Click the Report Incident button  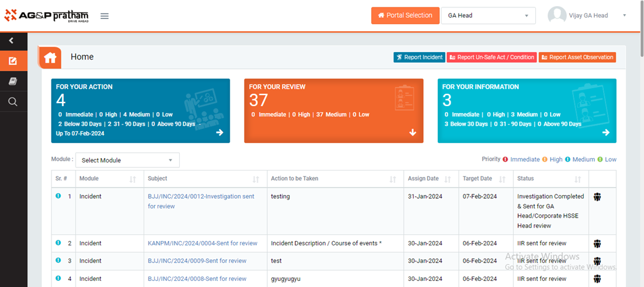419,57
